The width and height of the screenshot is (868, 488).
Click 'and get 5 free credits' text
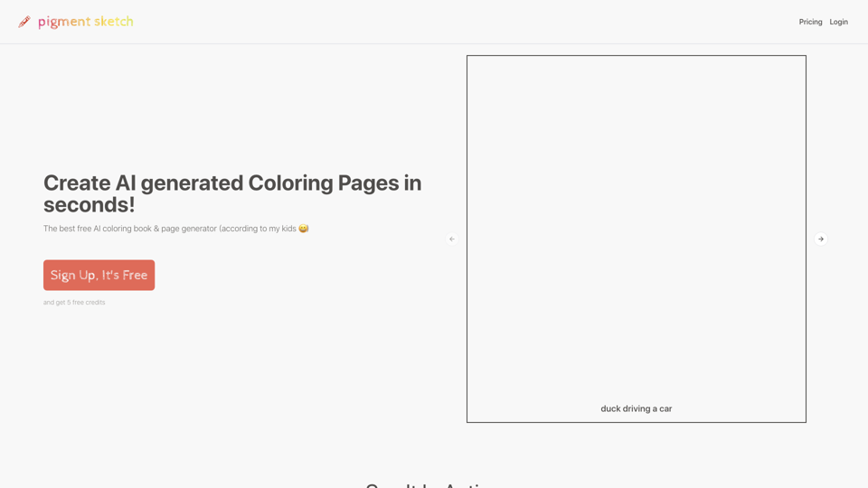[x=74, y=303]
